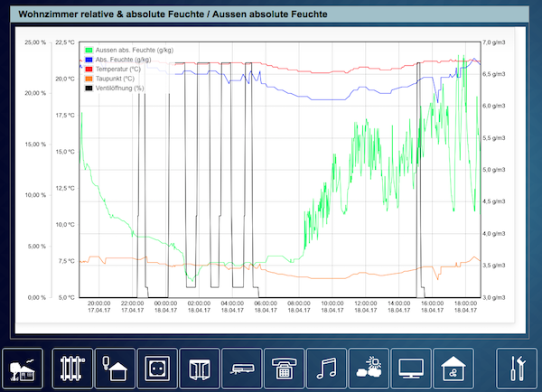Open the radiator heating icon
Image resolution: width=542 pixels, height=392 pixels.
coord(72,369)
